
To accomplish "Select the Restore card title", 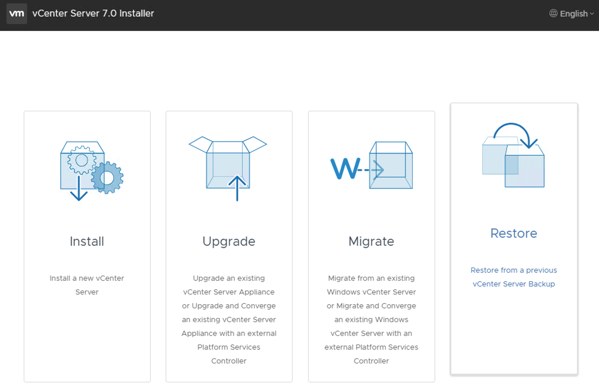I will click(514, 233).
